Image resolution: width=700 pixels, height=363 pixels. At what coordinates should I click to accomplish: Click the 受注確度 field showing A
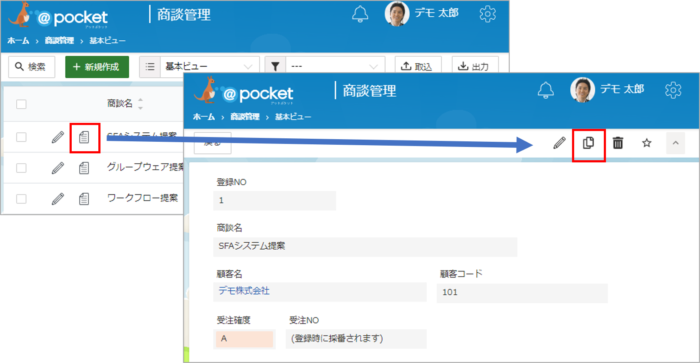point(244,339)
